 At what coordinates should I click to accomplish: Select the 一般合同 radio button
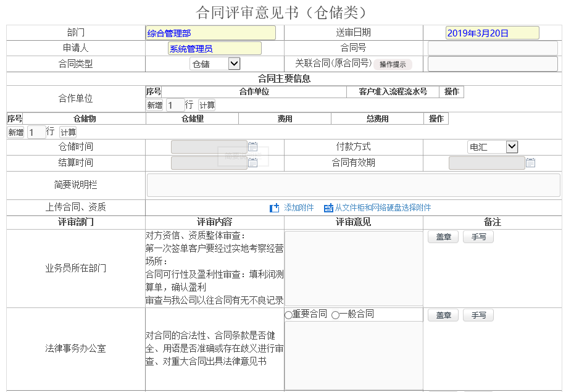[x=336, y=315]
